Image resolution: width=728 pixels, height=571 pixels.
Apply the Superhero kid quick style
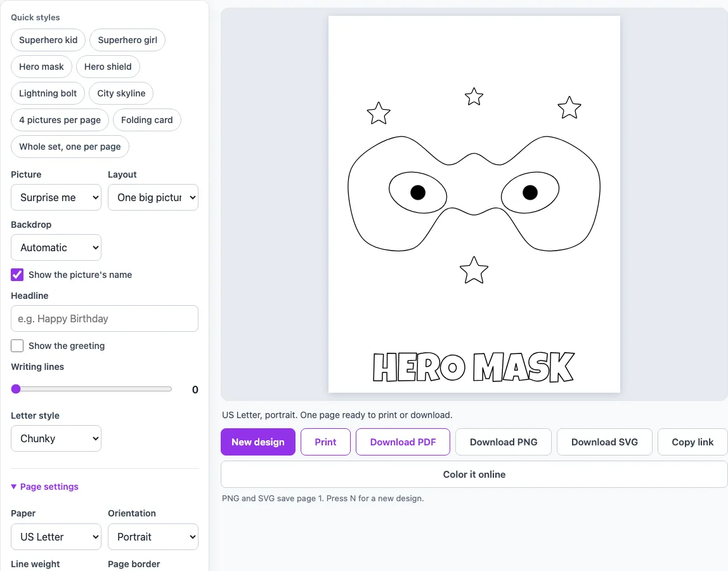(48, 40)
